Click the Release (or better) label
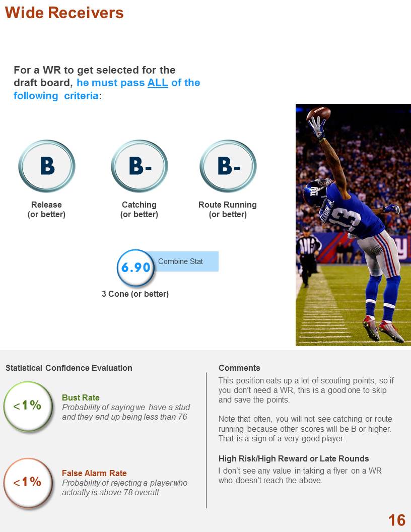 click(x=46, y=210)
